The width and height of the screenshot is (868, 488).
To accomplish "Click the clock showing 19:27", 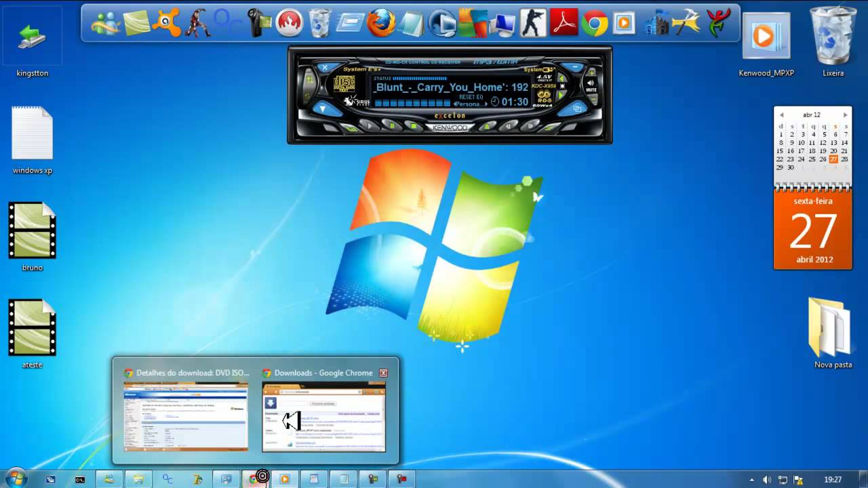I will [833, 479].
